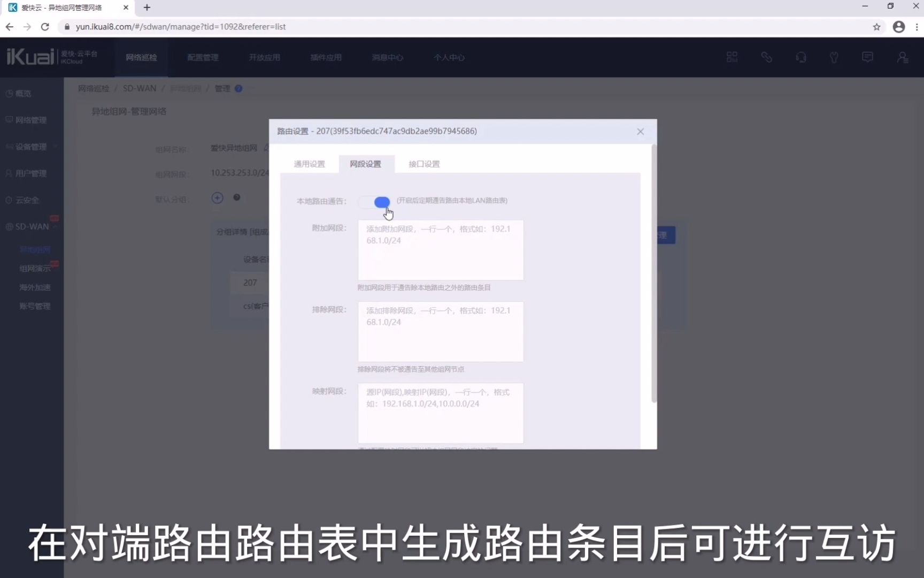Open a new browser tab
The height and width of the screenshot is (578, 924).
147,7
